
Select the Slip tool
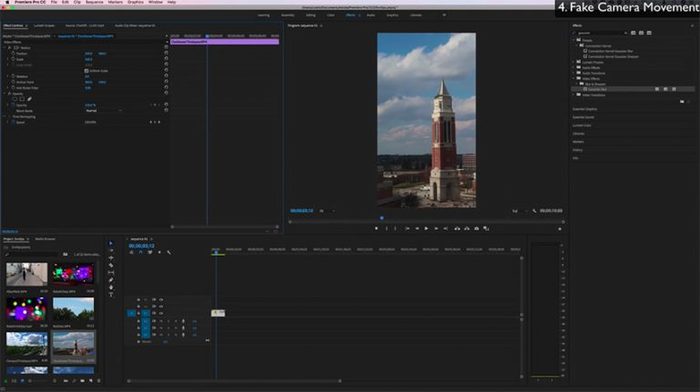point(111,272)
